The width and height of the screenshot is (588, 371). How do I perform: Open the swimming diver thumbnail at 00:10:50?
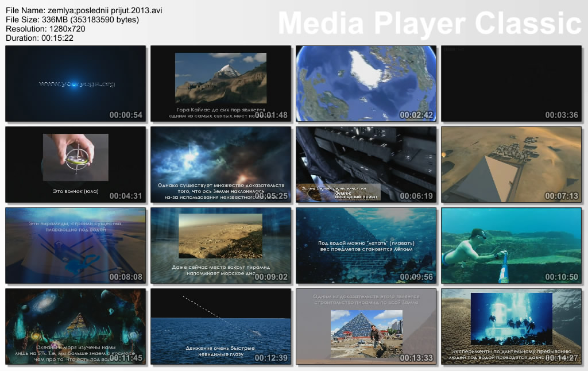[511, 246]
